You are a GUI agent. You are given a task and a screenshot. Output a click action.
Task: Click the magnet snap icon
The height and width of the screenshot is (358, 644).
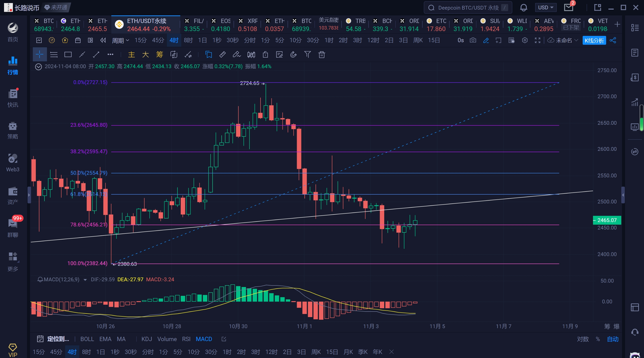coord(293,55)
